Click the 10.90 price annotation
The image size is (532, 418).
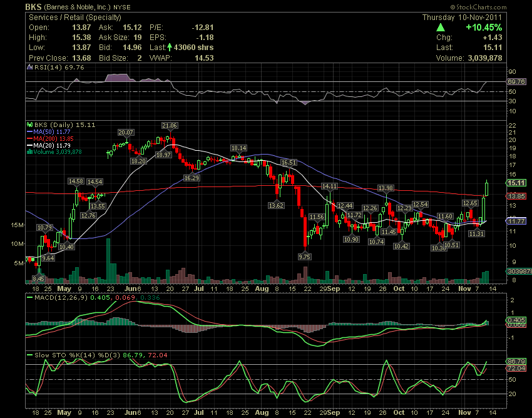(351, 239)
